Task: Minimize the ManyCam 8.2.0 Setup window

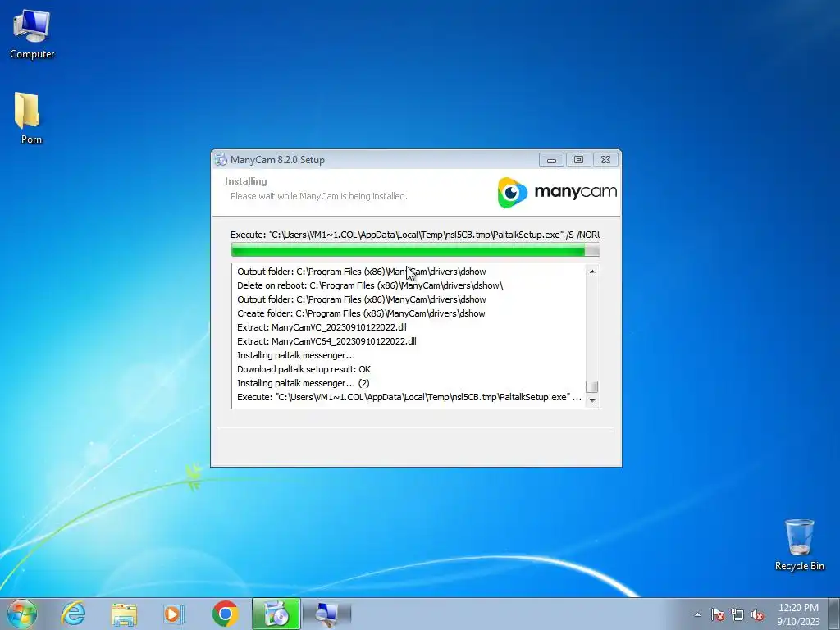Action: click(551, 160)
